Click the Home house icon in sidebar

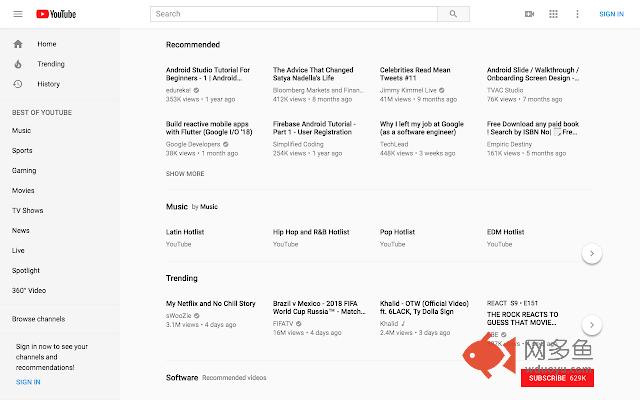[18, 44]
